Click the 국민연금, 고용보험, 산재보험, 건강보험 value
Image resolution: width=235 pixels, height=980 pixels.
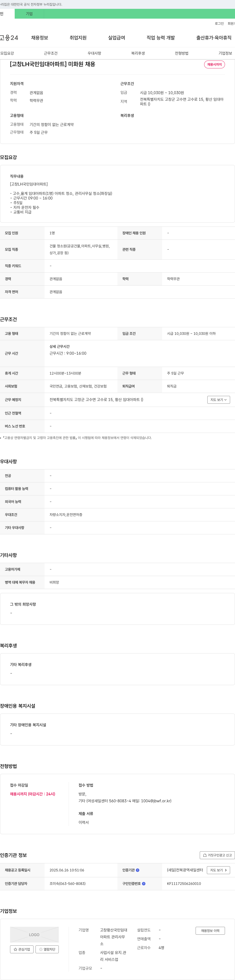(x=78, y=386)
